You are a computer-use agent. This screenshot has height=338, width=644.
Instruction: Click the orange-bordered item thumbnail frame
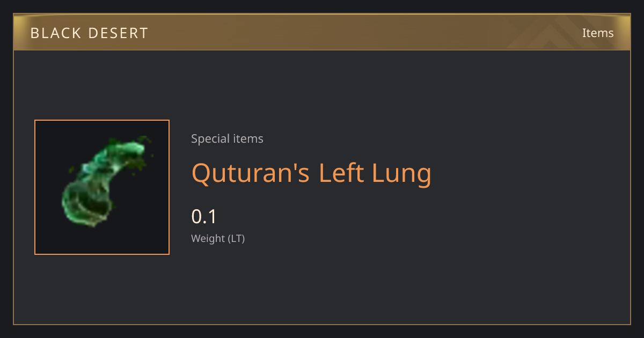click(x=102, y=187)
